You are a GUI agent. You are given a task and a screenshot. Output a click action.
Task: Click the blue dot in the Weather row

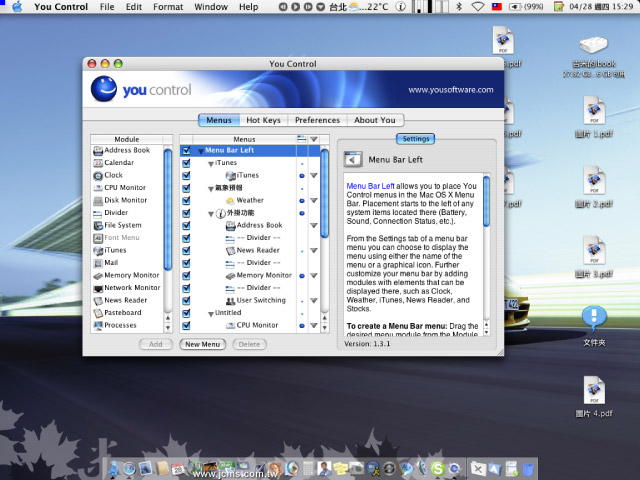[302, 201]
